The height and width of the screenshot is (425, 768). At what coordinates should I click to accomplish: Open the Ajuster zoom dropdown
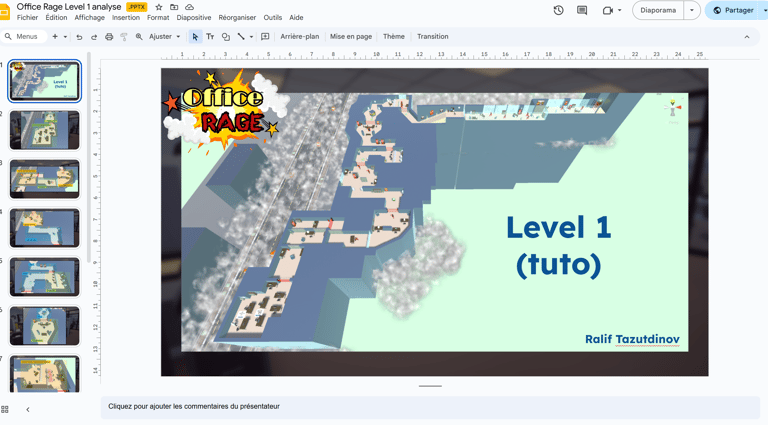point(165,37)
